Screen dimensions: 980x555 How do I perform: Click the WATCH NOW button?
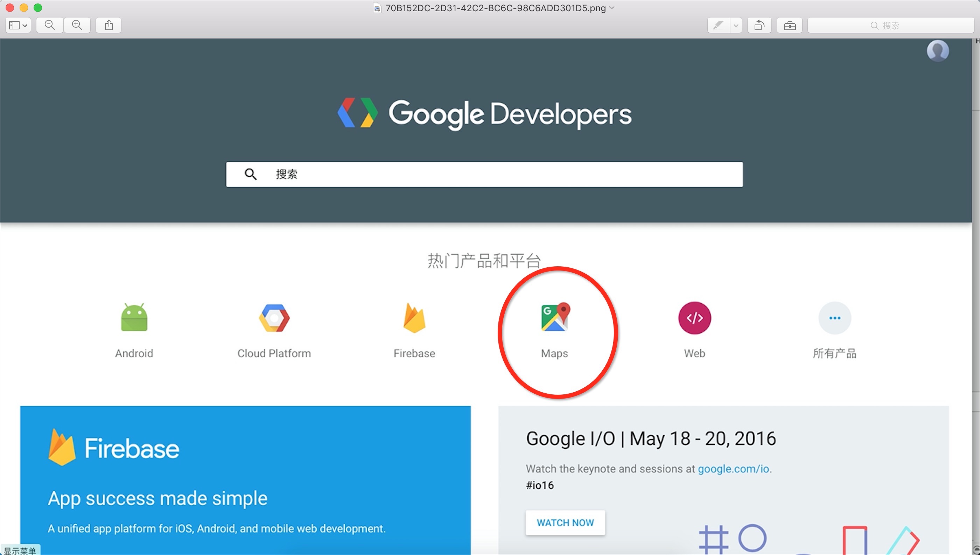[565, 522]
